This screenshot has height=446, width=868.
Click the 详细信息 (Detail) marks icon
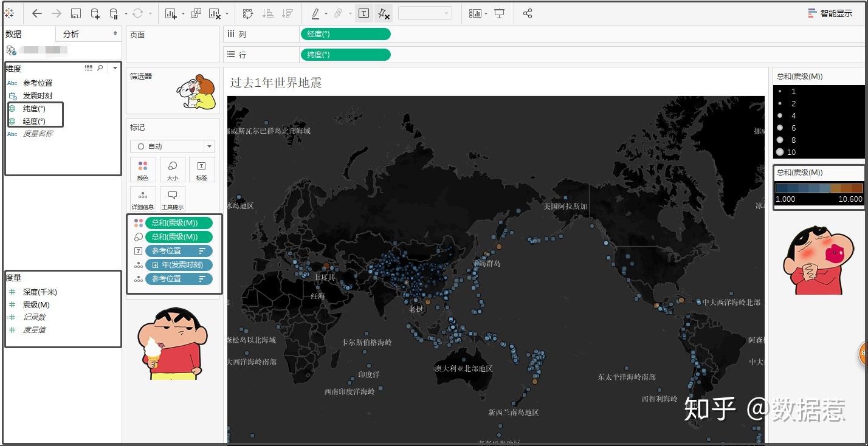[142, 199]
